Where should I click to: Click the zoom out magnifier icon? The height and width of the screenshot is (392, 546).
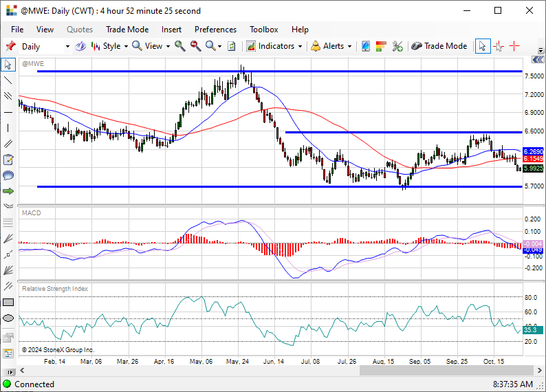pos(195,46)
